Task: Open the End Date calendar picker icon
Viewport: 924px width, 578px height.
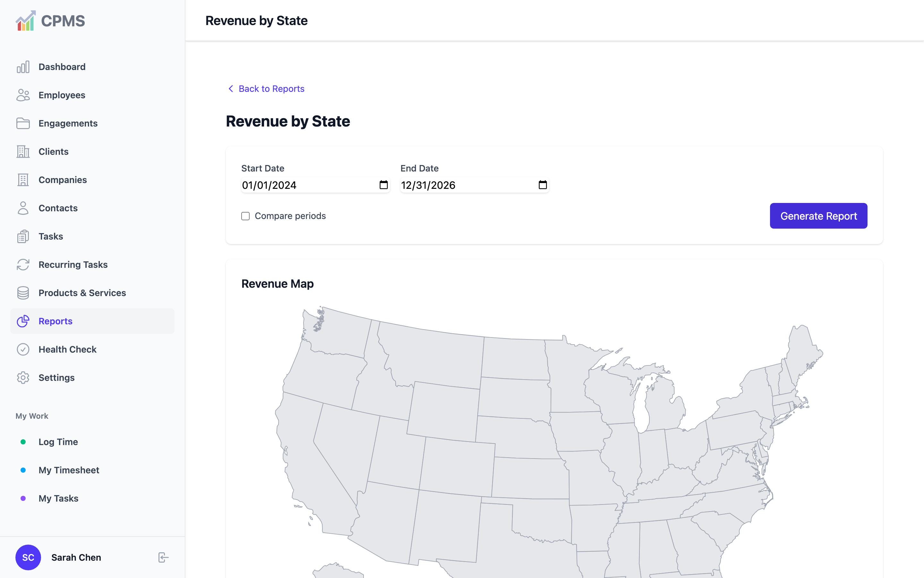Action: (543, 185)
